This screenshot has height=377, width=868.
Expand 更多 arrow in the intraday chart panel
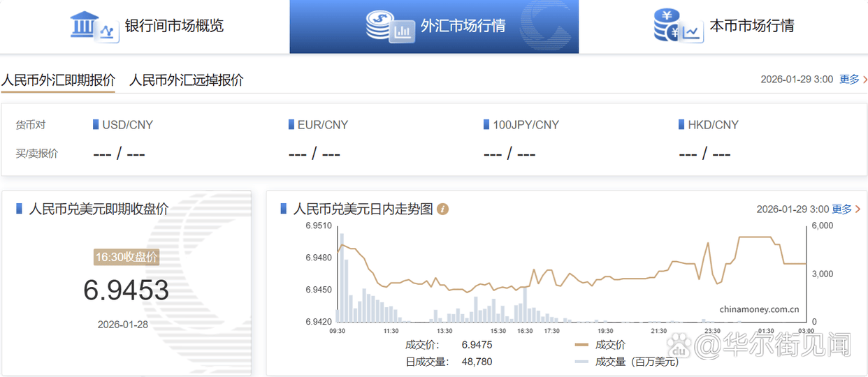[858, 209]
